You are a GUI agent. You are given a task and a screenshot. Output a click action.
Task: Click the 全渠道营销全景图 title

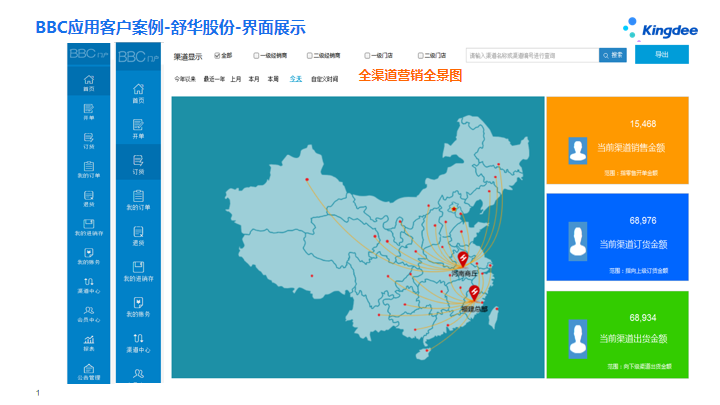(x=410, y=75)
